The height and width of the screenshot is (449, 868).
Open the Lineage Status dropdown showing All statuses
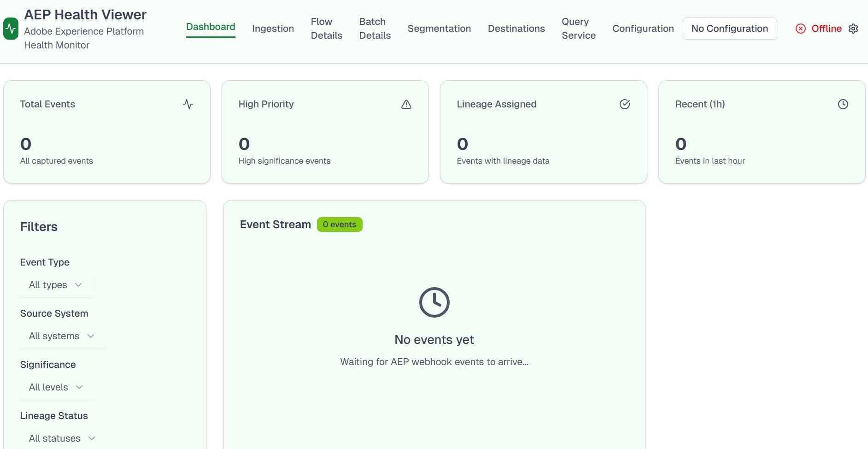click(61, 438)
